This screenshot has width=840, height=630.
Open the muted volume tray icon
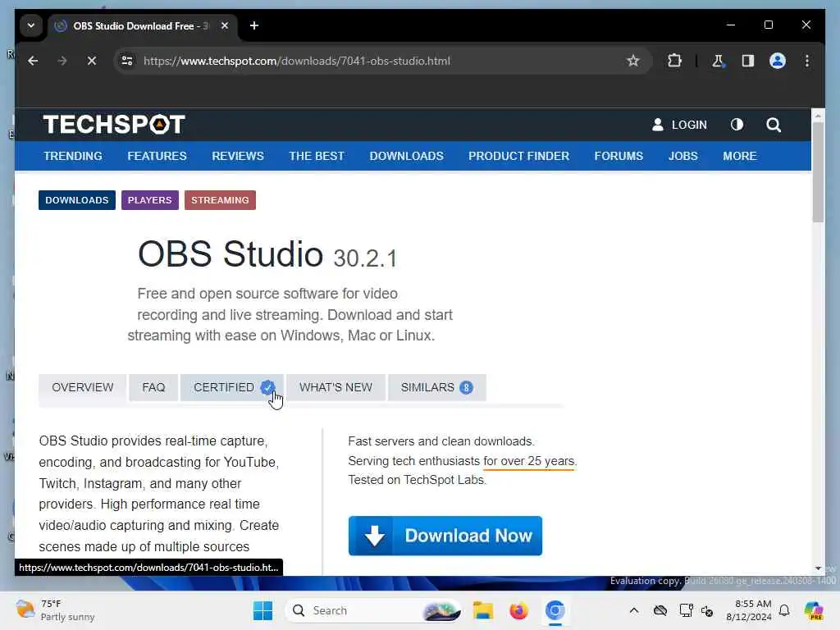click(707, 610)
